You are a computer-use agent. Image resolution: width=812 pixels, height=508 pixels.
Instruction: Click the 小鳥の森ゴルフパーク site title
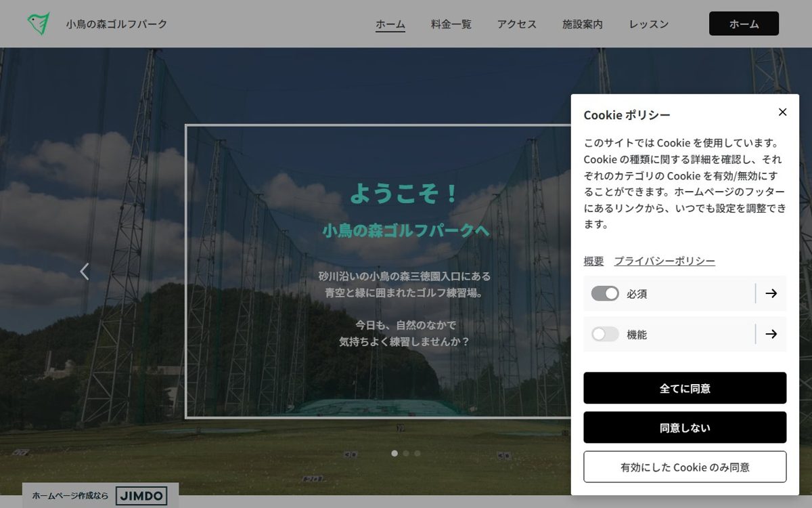click(x=116, y=24)
